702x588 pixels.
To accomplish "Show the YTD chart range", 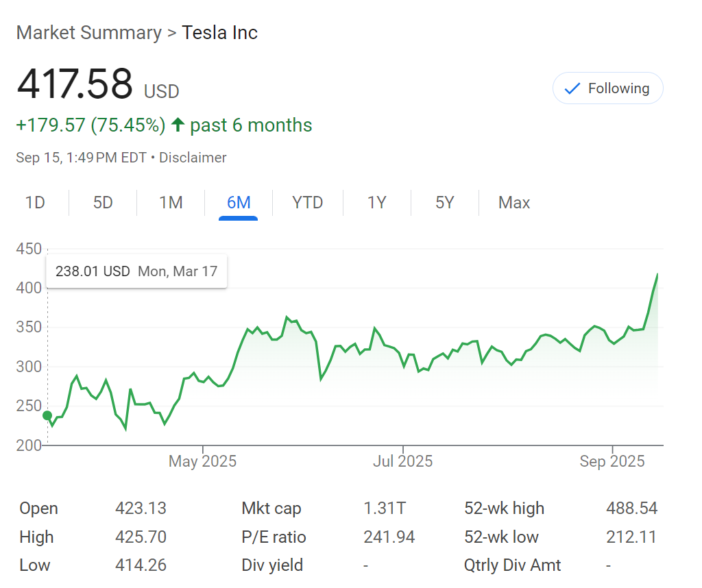I will pos(307,203).
